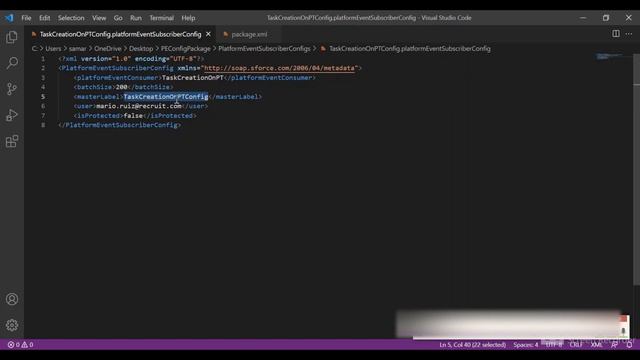
Task: Click the VS Code logo icon
Action: [9, 18]
